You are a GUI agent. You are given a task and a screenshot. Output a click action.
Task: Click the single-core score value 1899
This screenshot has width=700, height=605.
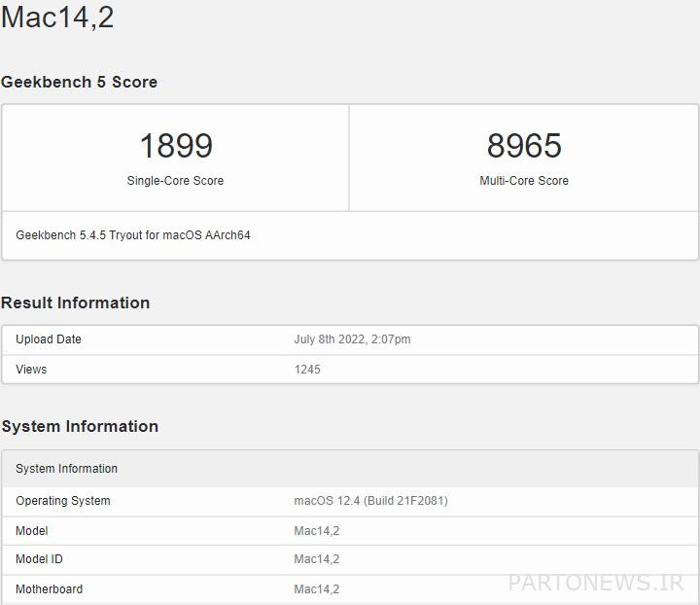(x=176, y=146)
